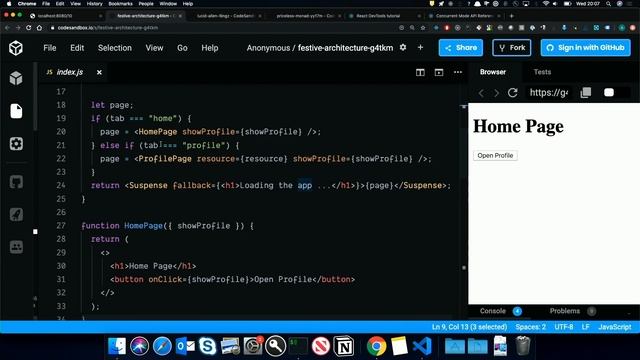Refresh the preview browser
Screen dimensions: 640x360
click(x=513, y=93)
